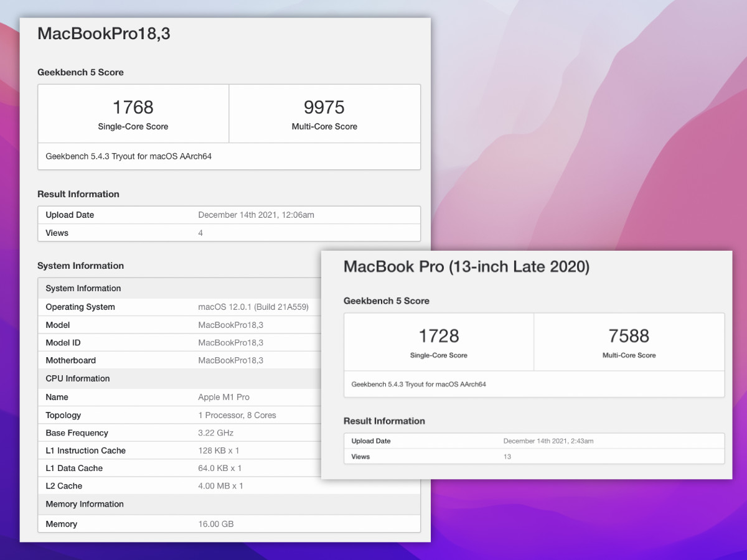Click the MacBookPro18,3 page title
The height and width of the screenshot is (560, 747).
point(104,34)
